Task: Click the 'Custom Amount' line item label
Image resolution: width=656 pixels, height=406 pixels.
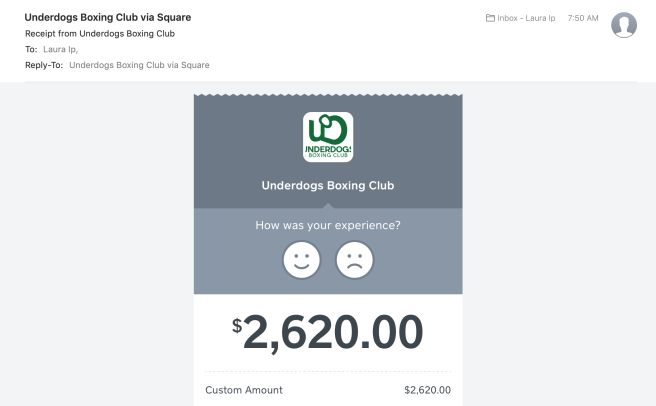Action: (244, 389)
